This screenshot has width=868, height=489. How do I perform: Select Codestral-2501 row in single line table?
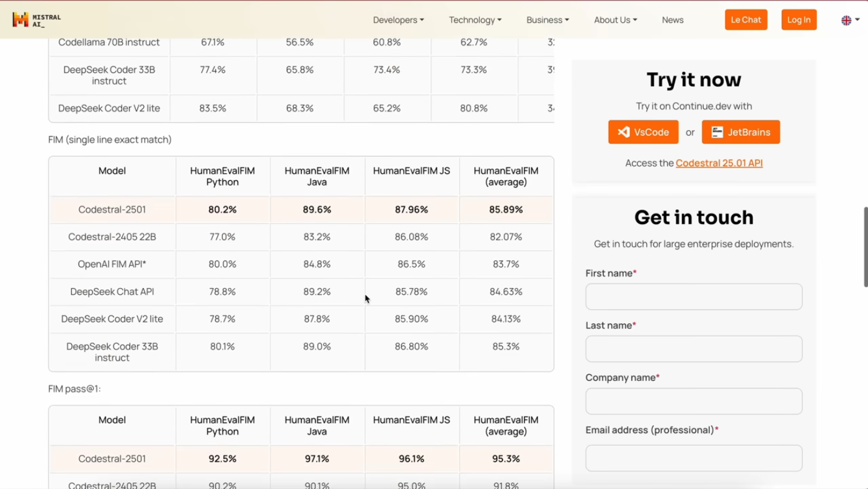[301, 210]
